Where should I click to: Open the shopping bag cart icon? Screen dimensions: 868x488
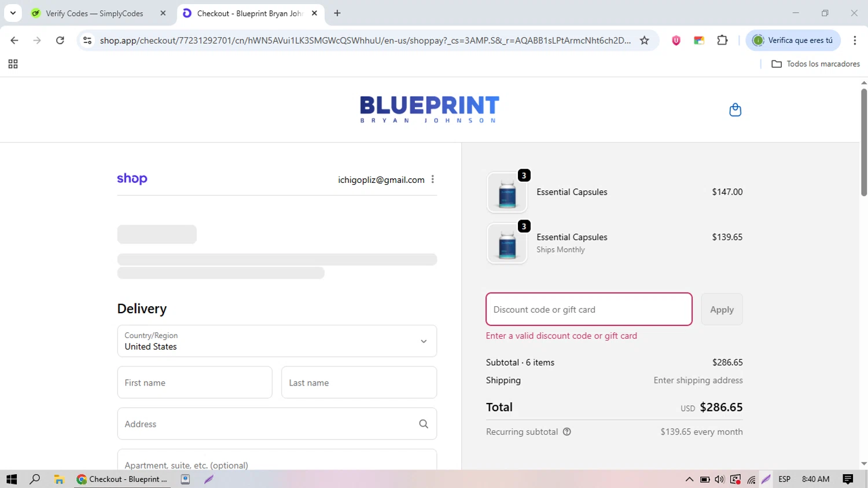pyautogui.click(x=735, y=110)
